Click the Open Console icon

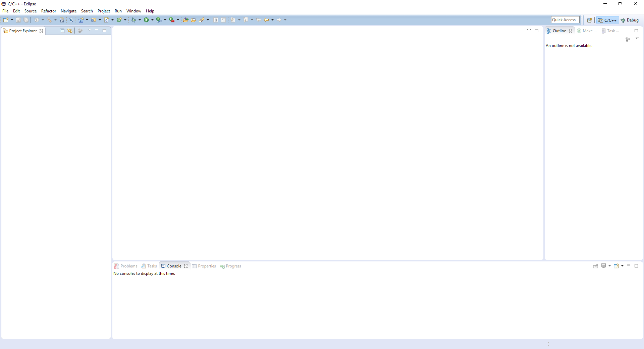click(616, 266)
